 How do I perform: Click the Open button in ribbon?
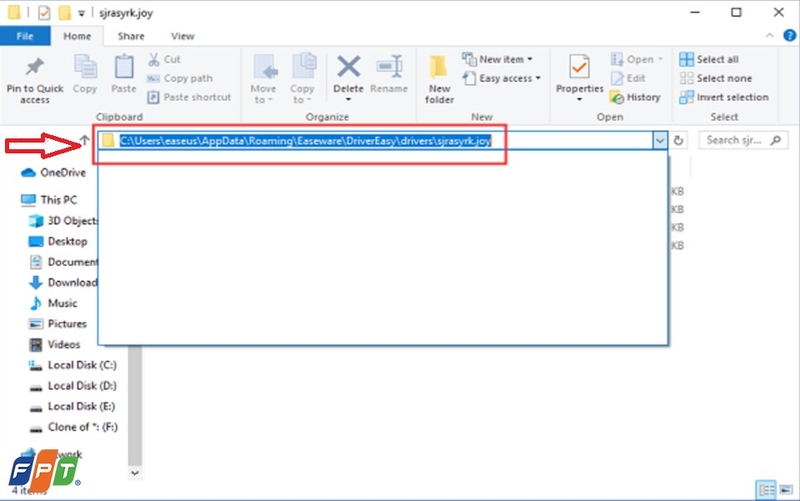pos(637,59)
